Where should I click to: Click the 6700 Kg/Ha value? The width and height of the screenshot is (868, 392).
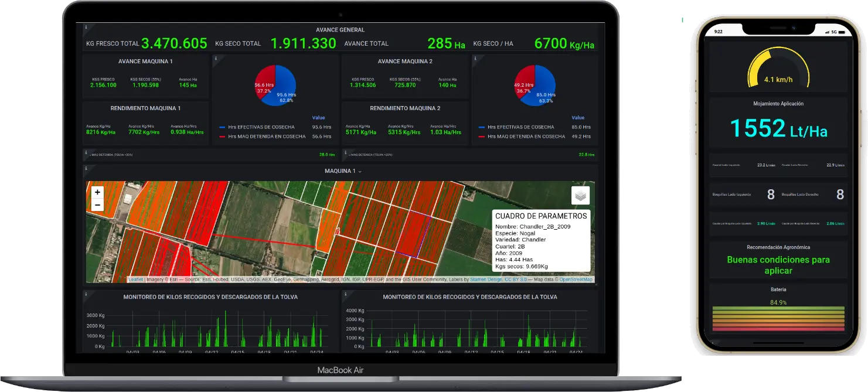tap(564, 43)
